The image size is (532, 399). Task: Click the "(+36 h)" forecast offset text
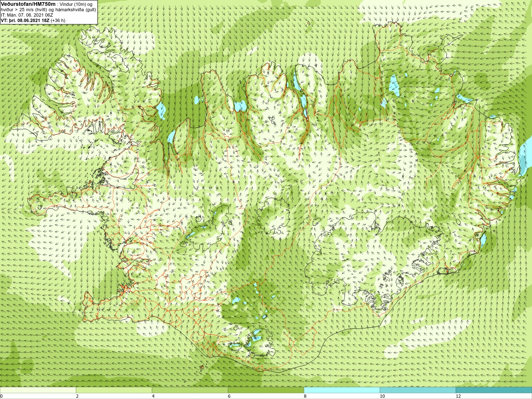click(58, 20)
